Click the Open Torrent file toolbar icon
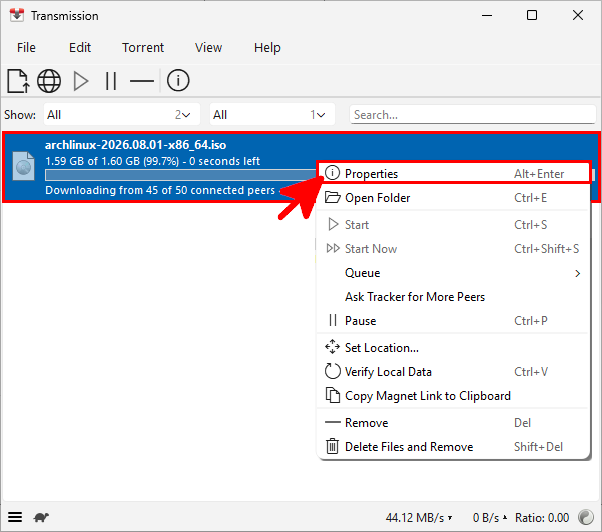The height and width of the screenshot is (532, 602). [18, 81]
